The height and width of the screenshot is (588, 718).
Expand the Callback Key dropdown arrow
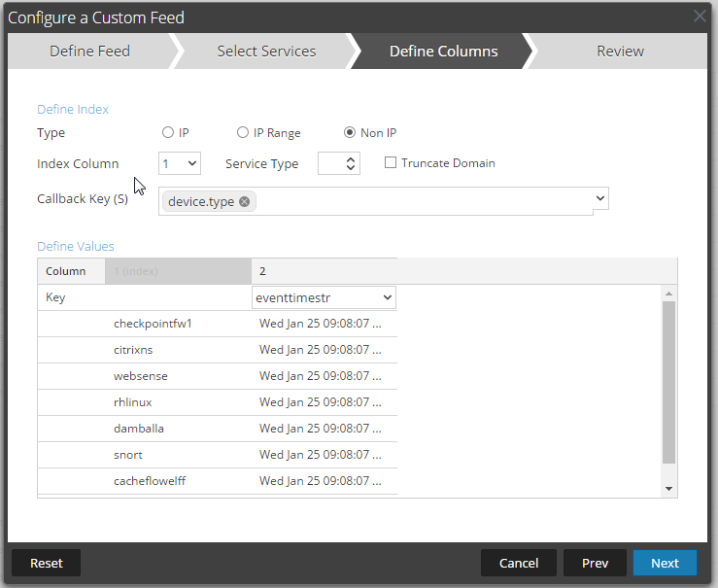click(600, 199)
